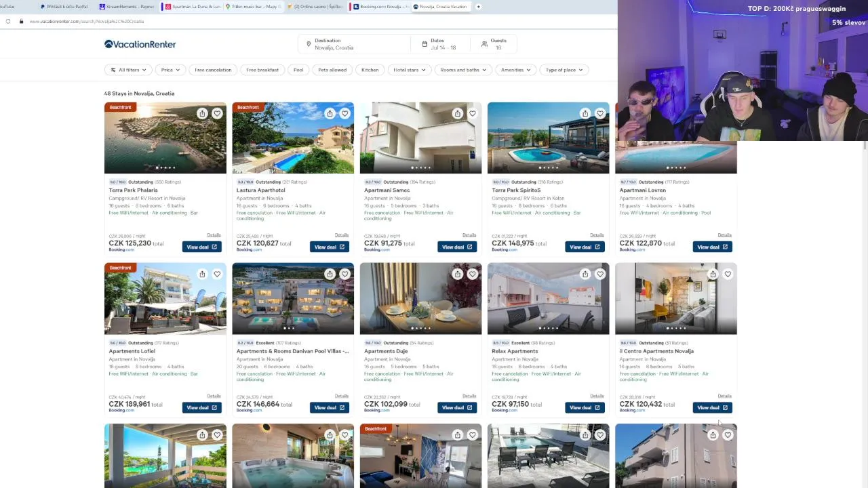Click the padlock site info icon

pos(21,21)
